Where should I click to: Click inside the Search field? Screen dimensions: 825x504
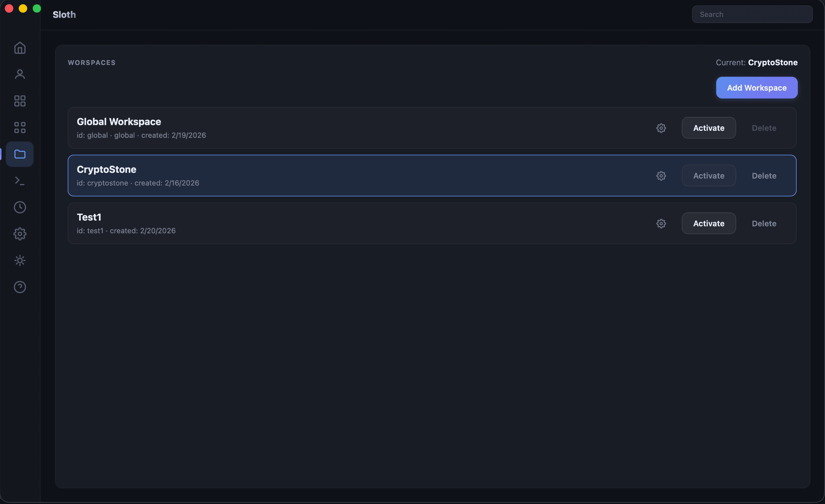(x=752, y=14)
